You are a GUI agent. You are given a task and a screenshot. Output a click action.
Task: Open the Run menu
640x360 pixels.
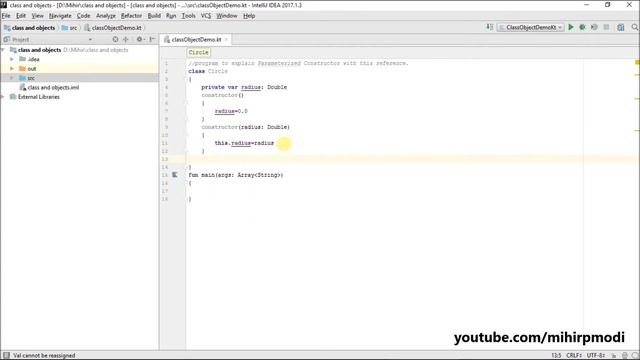pyautogui.click(x=171, y=16)
